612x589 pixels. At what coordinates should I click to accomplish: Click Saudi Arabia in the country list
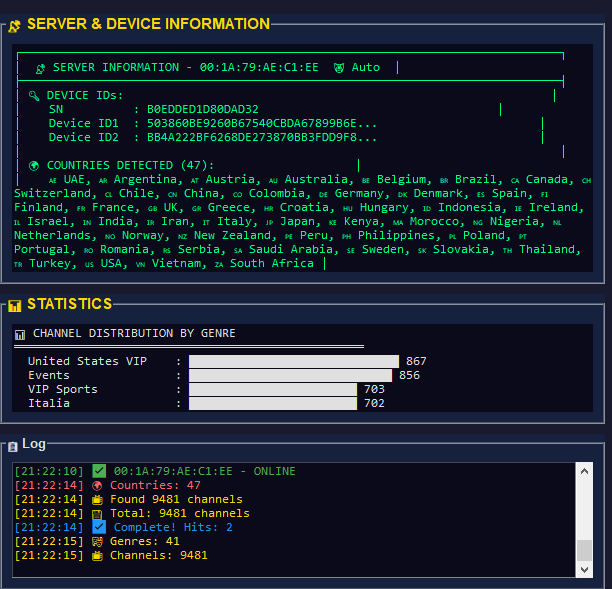[x=291, y=249]
